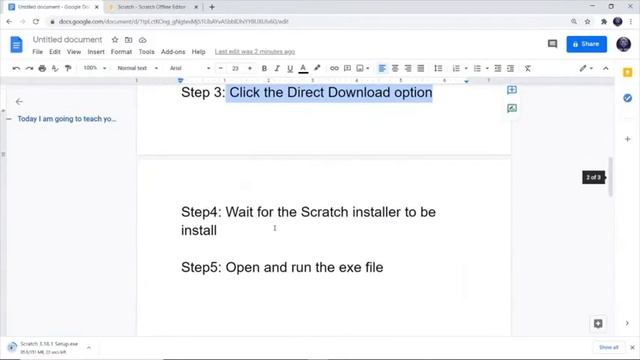Open comment history speech bubble icon
Viewport: 640px width, 360px height.
(552, 44)
